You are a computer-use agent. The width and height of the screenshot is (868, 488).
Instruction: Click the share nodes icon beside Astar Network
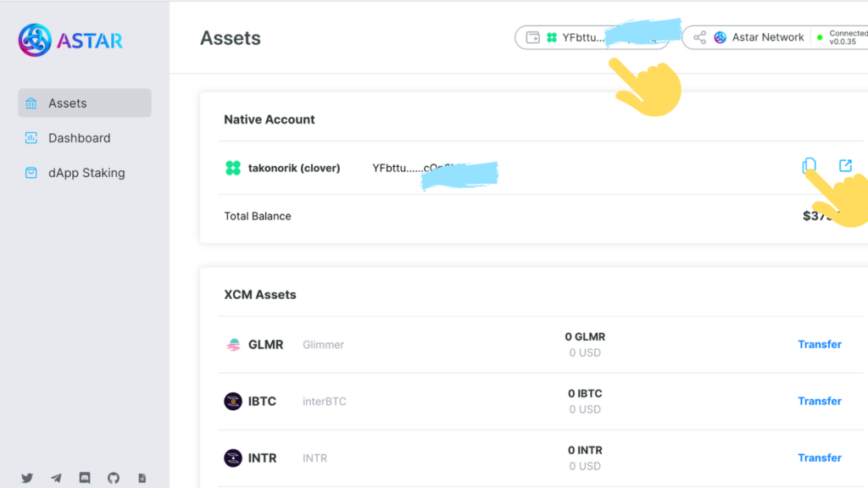(x=699, y=37)
